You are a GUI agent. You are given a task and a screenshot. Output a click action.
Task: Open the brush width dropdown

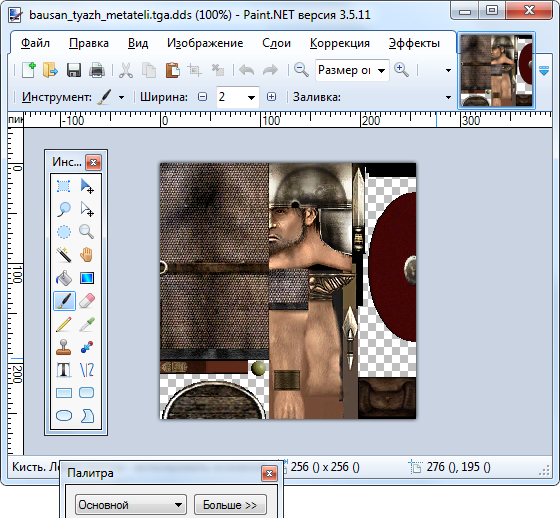(x=251, y=98)
